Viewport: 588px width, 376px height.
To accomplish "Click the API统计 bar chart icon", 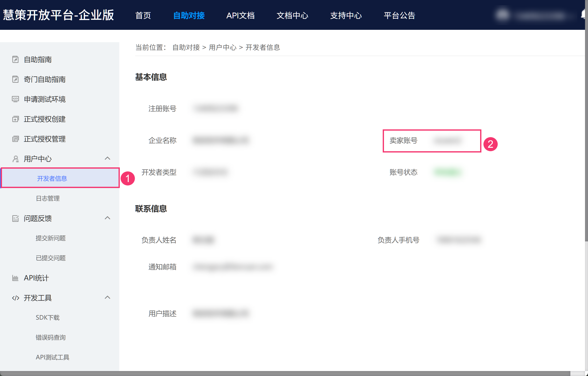I will click(15, 278).
